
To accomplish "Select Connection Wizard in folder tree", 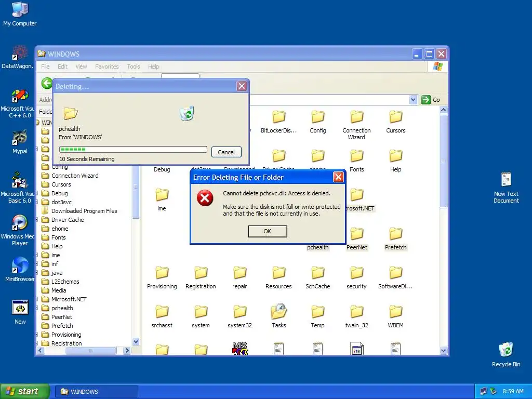I will tap(75, 176).
